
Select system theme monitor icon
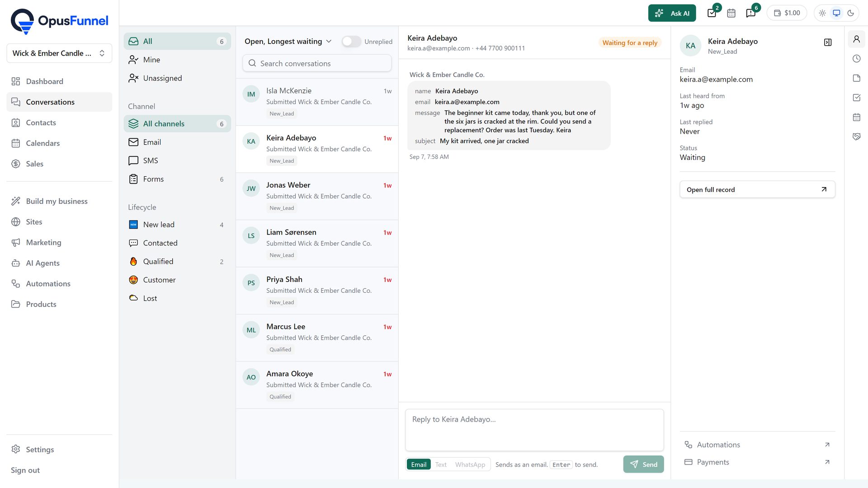836,13
